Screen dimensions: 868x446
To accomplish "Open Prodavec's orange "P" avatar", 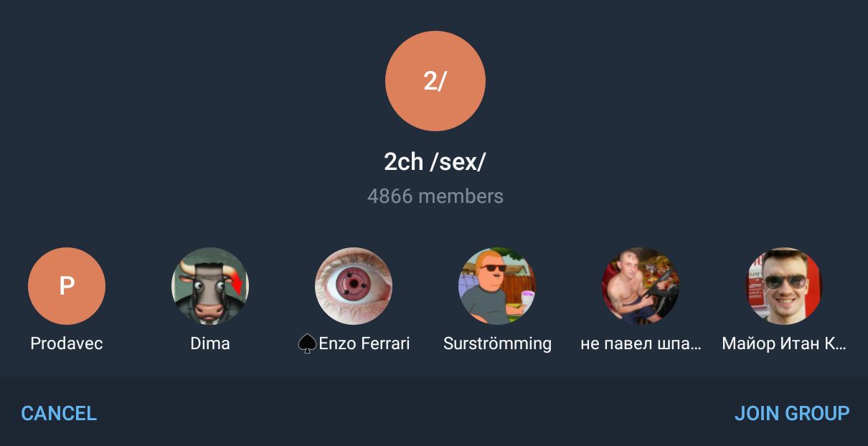I will [67, 286].
